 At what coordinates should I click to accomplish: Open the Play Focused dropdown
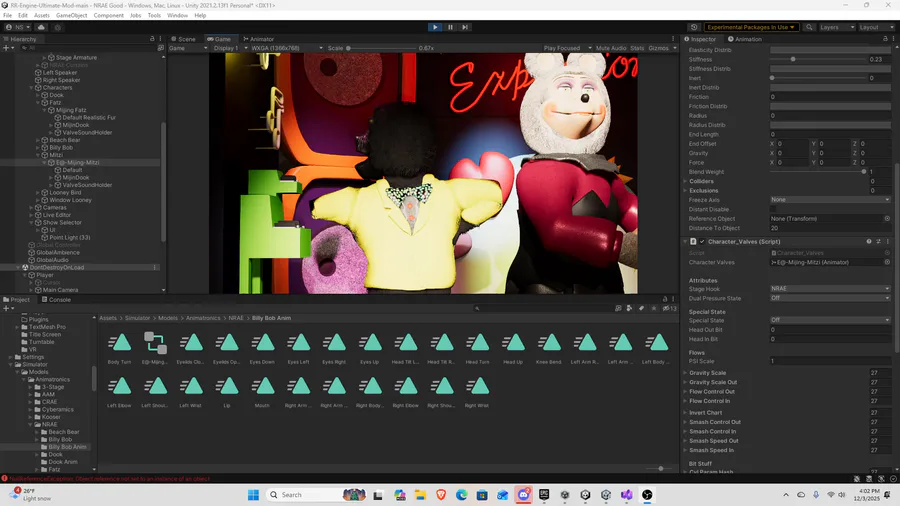point(567,48)
